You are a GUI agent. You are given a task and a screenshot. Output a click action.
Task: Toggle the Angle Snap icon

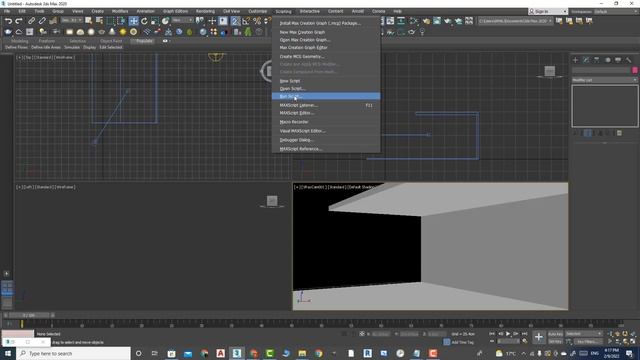[x=246, y=21]
